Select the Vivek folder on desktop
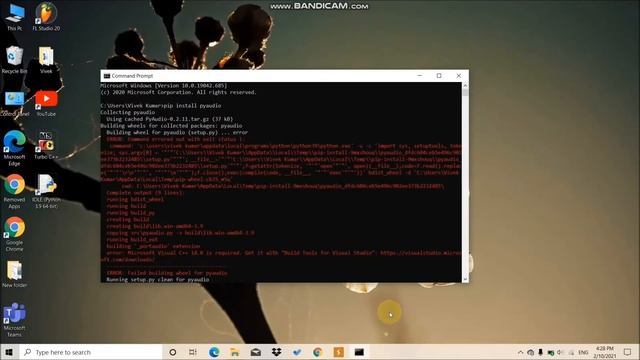This screenshot has height=360, width=640. click(46, 60)
